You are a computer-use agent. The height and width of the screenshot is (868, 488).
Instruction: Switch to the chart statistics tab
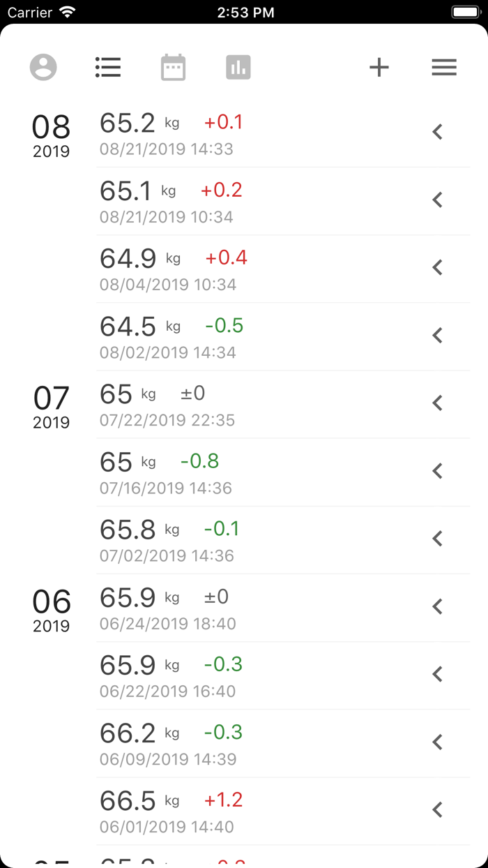click(x=238, y=67)
